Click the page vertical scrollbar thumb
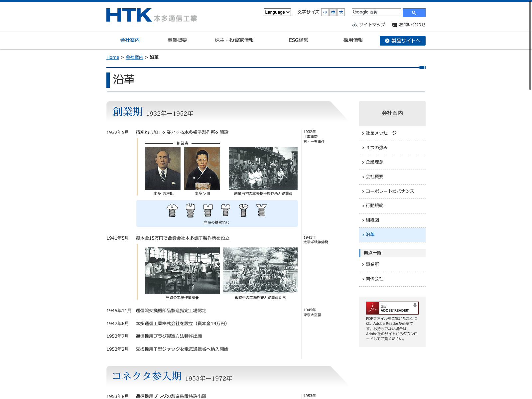The width and height of the screenshot is (532, 399). pos(530,46)
